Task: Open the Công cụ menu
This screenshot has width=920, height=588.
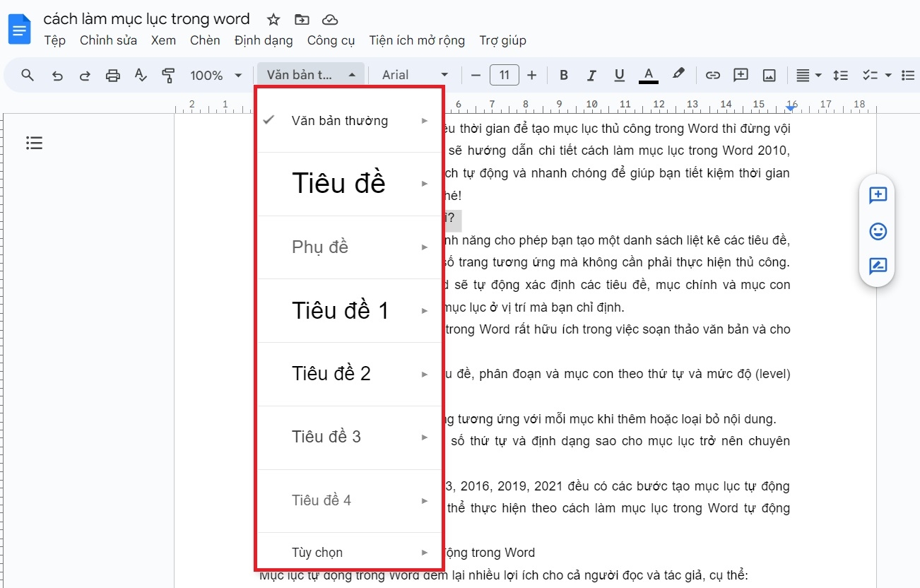Action: tap(331, 40)
